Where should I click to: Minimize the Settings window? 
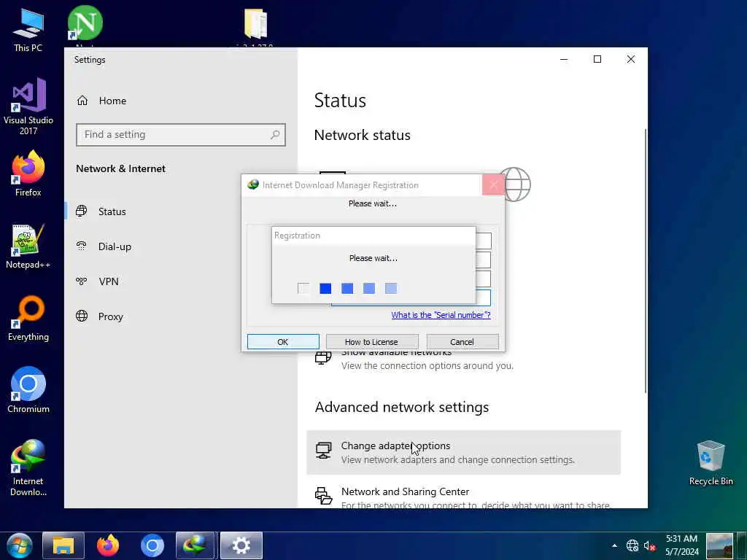564,59
